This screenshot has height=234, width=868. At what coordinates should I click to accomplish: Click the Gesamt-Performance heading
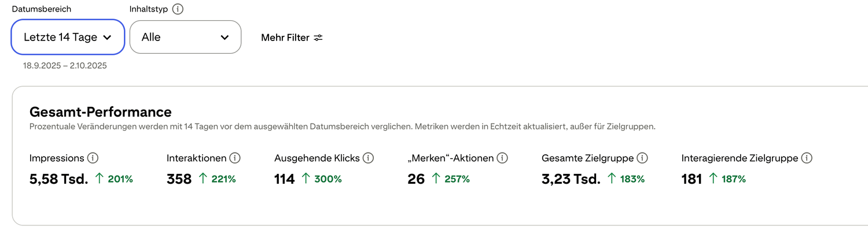(x=100, y=112)
